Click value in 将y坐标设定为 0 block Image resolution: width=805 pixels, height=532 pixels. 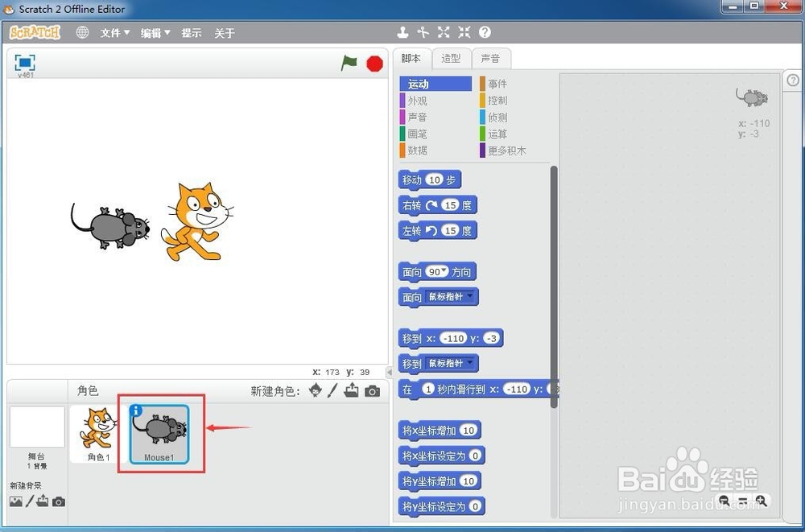(x=476, y=506)
